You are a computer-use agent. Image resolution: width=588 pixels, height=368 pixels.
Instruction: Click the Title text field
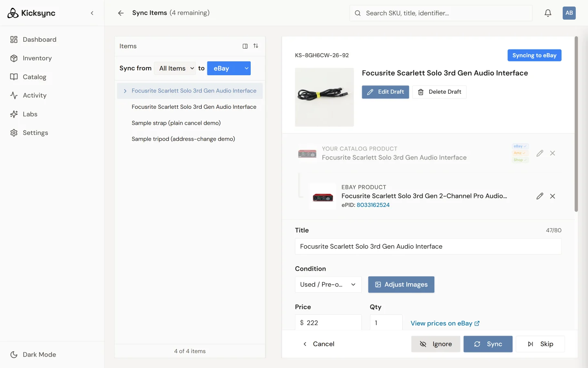click(428, 247)
